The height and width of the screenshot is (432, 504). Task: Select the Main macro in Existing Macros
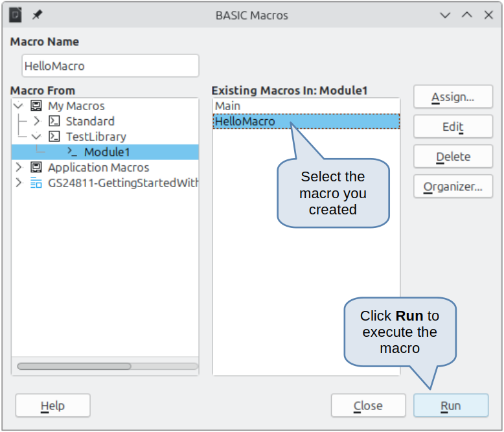point(306,106)
